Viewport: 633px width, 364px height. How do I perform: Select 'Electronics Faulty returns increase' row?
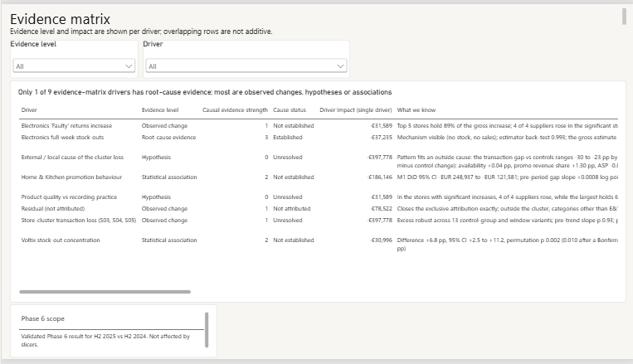point(318,126)
